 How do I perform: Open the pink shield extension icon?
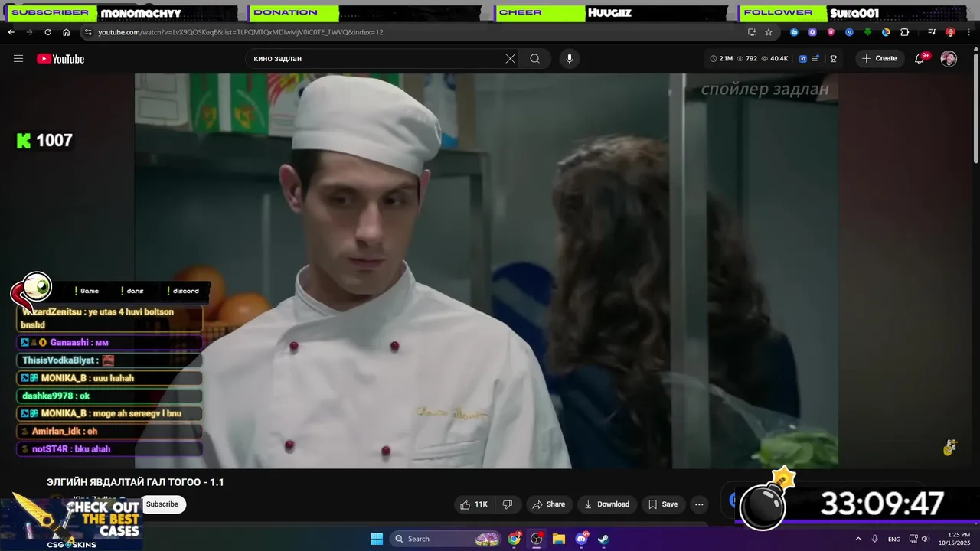click(x=831, y=32)
